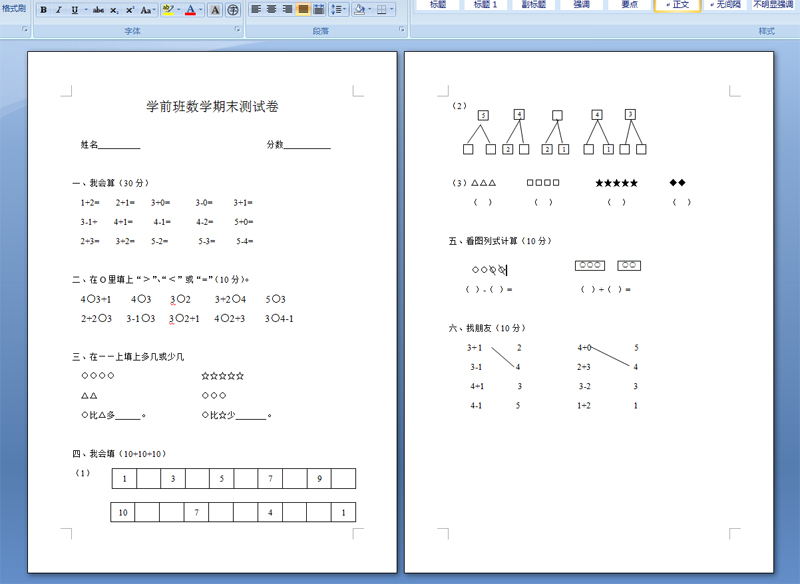Image resolution: width=800 pixels, height=584 pixels.
Task: Open the font color dropdown arrow
Action: [201, 10]
